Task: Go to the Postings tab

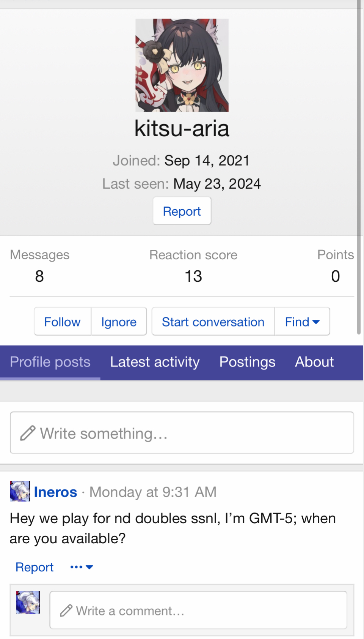Action: [247, 362]
